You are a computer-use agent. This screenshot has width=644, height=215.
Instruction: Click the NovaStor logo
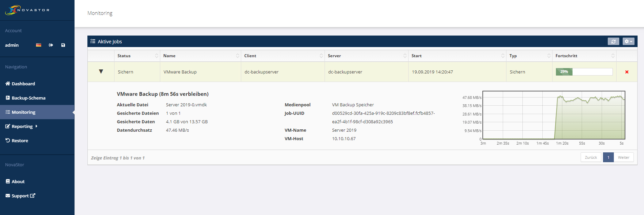click(x=27, y=10)
